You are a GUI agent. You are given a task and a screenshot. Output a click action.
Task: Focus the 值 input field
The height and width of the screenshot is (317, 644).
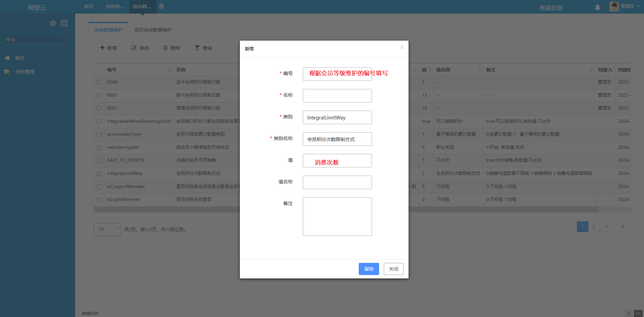click(337, 161)
